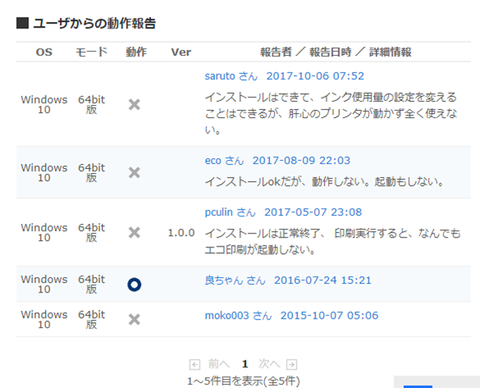Click the text 1～5件目を表示(全5件)
480x388 pixels.
point(244,381)
